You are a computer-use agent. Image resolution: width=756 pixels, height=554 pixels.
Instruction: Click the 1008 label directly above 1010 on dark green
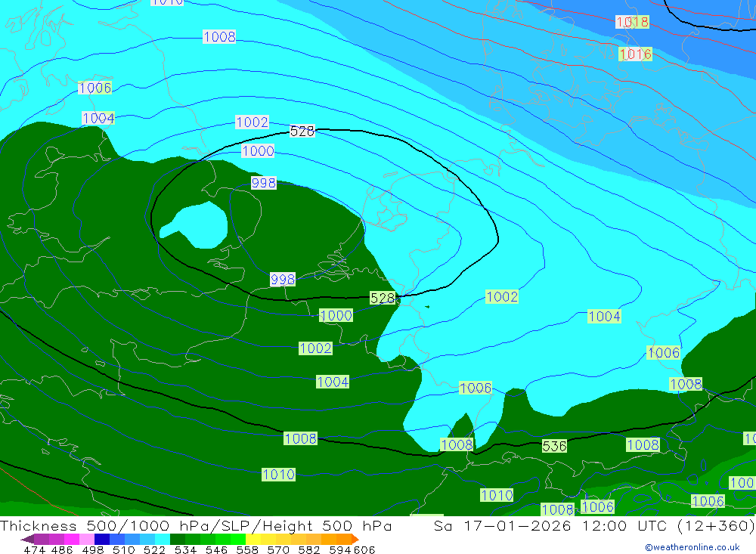click(300, 438)
